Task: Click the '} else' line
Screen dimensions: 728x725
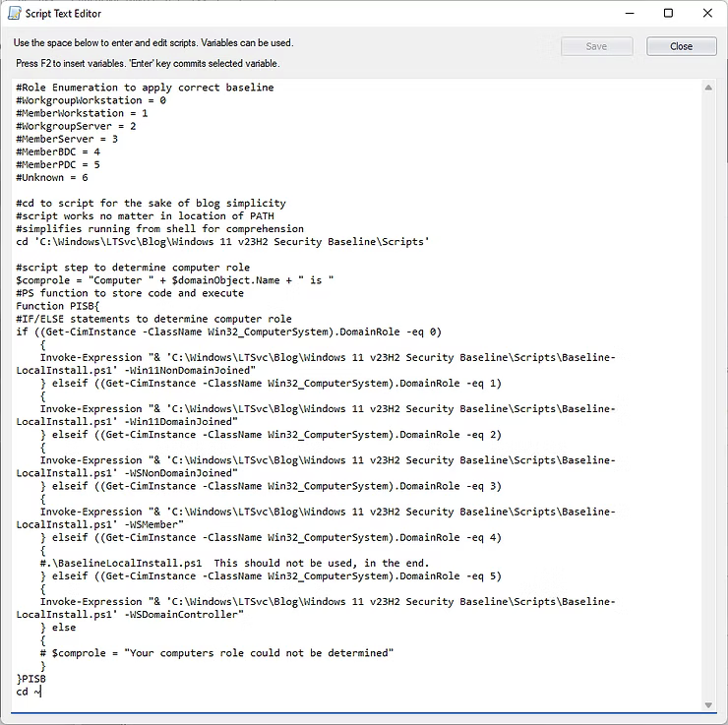Action: click(58, 628)
